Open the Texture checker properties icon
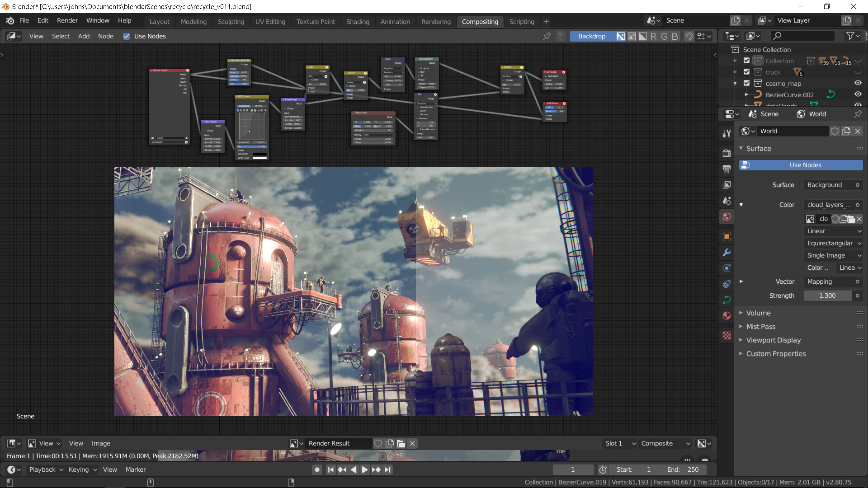The height and width of the screenshot is (488, 868). [x=726, y=335]
